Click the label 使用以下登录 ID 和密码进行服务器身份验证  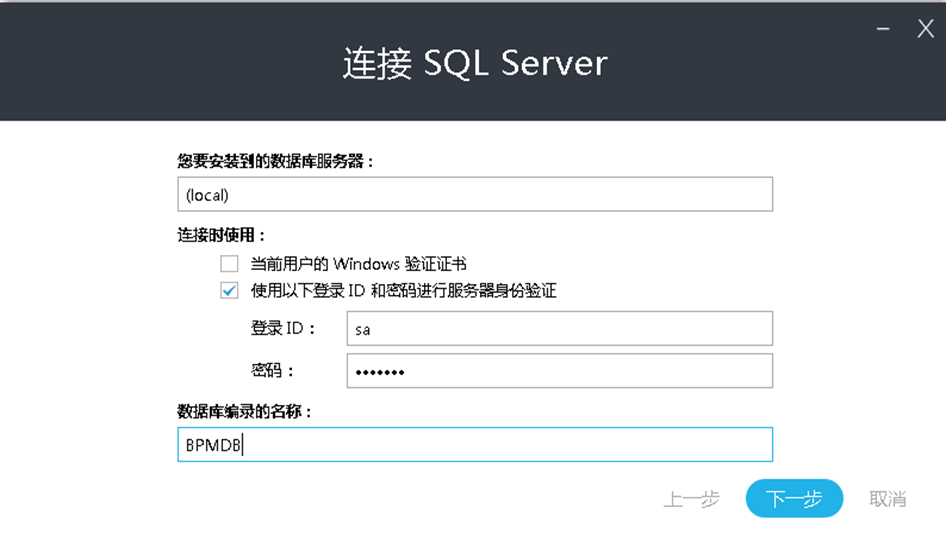click(404, 291)
